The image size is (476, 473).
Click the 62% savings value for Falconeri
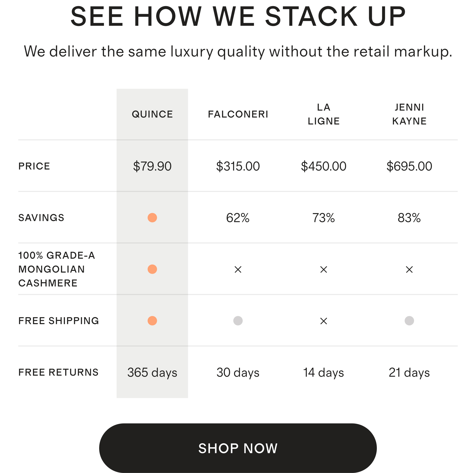click(238, 218)
